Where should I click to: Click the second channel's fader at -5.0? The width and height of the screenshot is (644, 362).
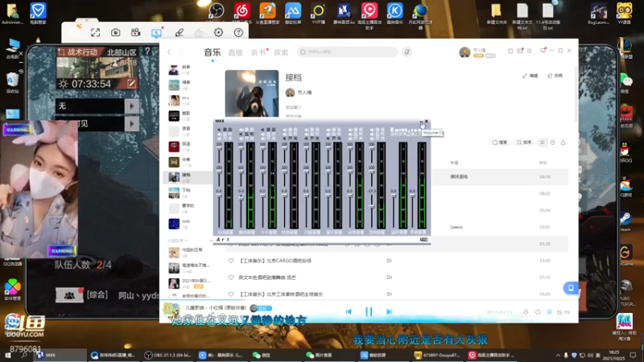pos(241,197)
